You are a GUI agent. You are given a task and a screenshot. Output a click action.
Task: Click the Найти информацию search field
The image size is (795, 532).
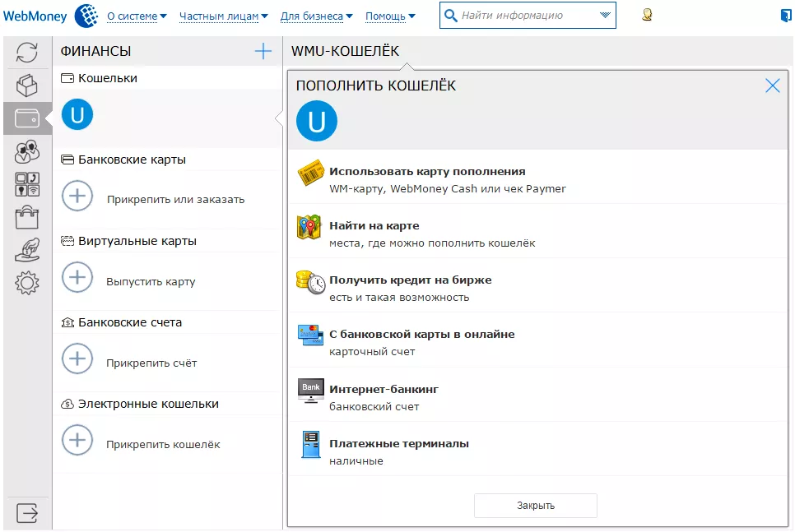pyautogui.click(x=528, y=15)
